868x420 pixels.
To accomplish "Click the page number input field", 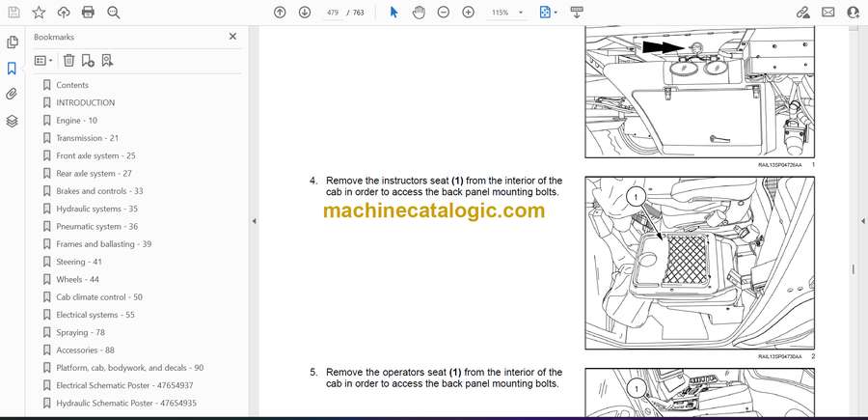I will tap(333, 13).
